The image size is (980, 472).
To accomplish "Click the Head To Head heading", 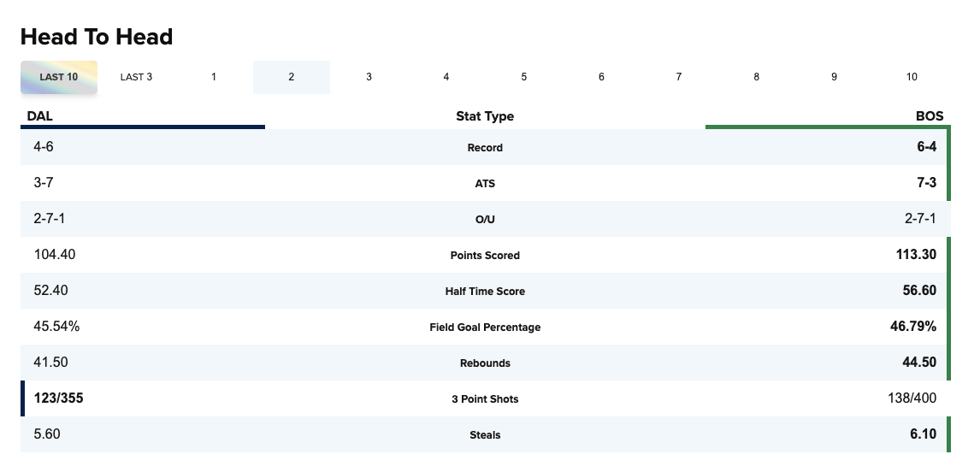I will click(97, 37).
